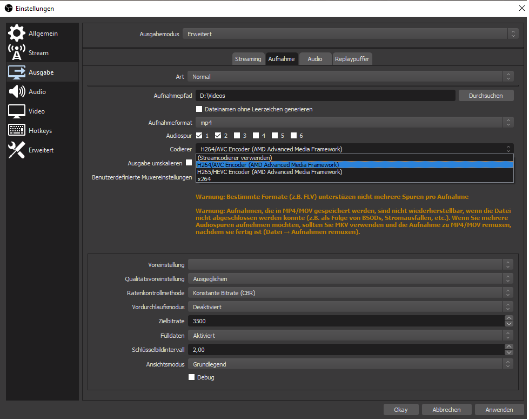The height and width of the screenshot is (420, 529).
Task: Click the Okay button
Action: tap(401, 410)
